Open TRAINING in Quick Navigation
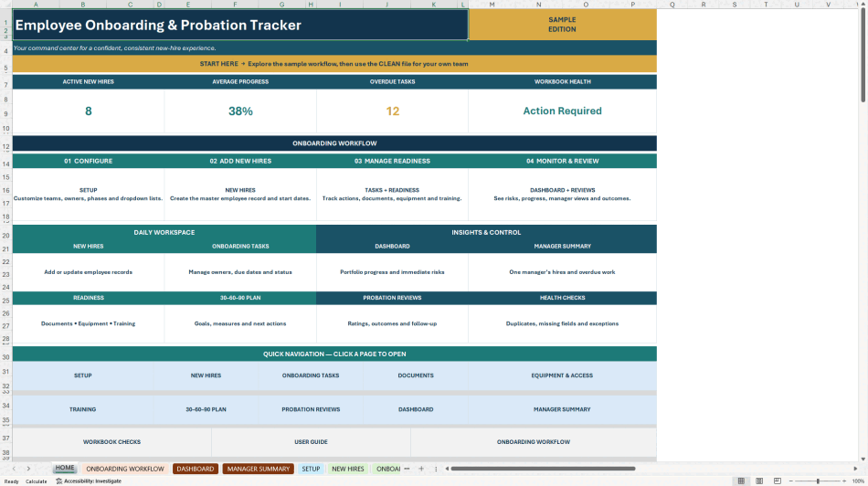This screenshot has width=868, height=486. [83, 409]
